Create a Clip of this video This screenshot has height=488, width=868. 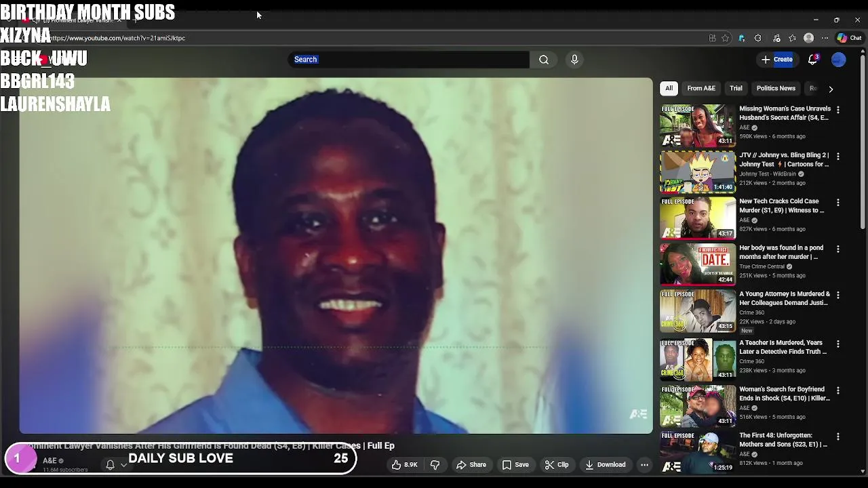(557, 465)
